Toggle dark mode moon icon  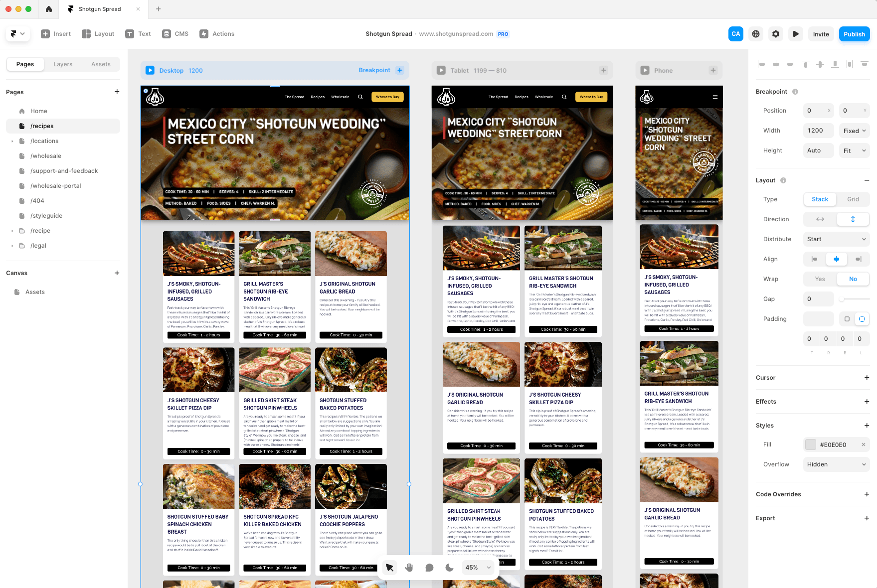point(449,568)
